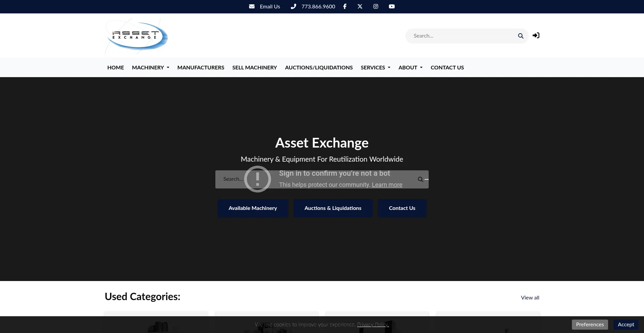This screenshot has height=333, width=644.
Task: Open CONTACT US in navigation bar
Action: pos(447,67)
